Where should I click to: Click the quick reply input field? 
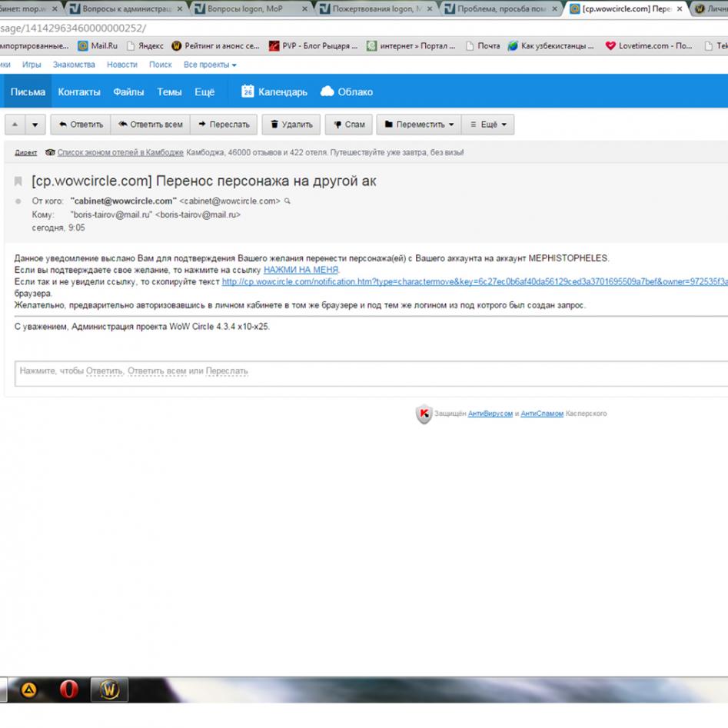pos(369,371)
